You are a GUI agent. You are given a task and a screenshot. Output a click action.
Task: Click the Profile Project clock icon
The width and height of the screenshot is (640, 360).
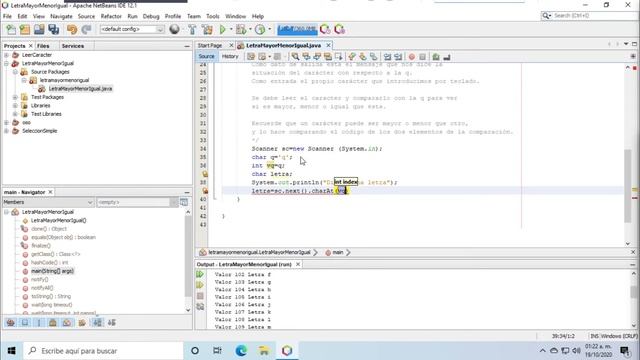point(260,29)
